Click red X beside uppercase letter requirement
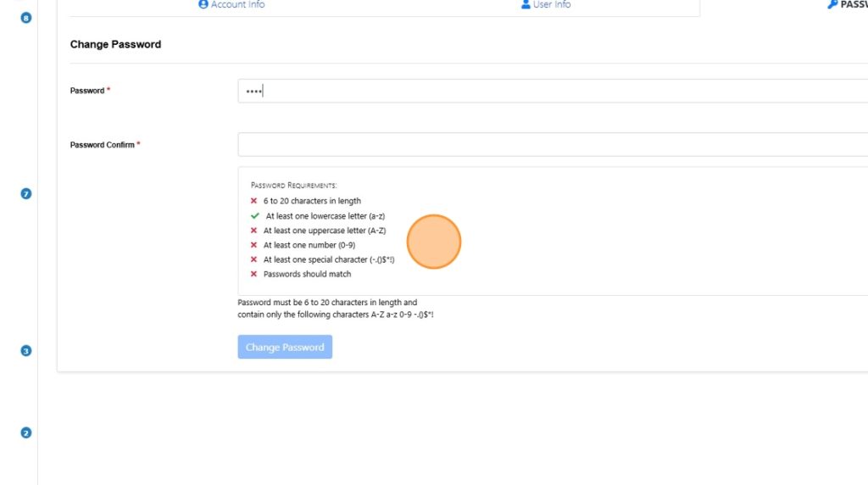 coord(253,231)
